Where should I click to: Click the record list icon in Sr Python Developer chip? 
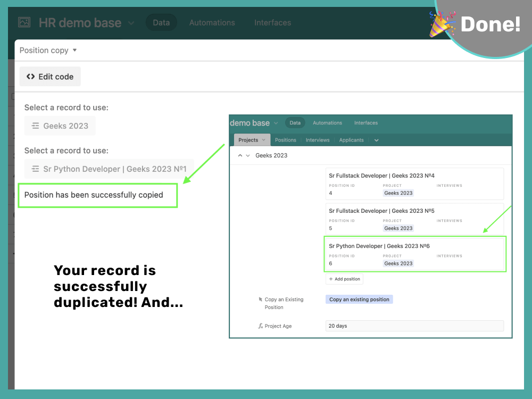point(35,169)
